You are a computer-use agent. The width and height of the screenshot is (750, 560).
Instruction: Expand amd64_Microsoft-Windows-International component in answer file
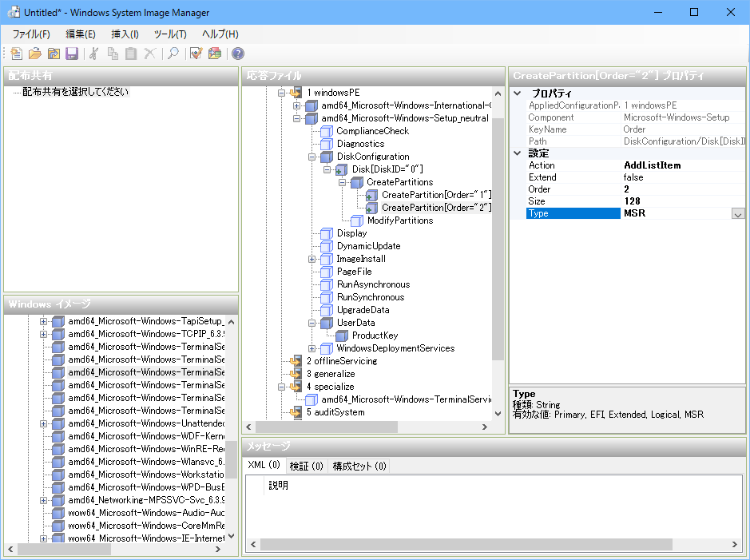pos(296,105)
